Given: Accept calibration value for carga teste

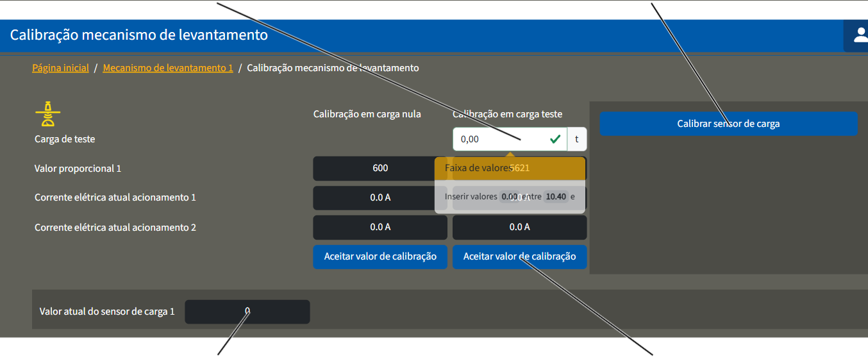Looking at the screenshot, I should [x=520, y=256].
